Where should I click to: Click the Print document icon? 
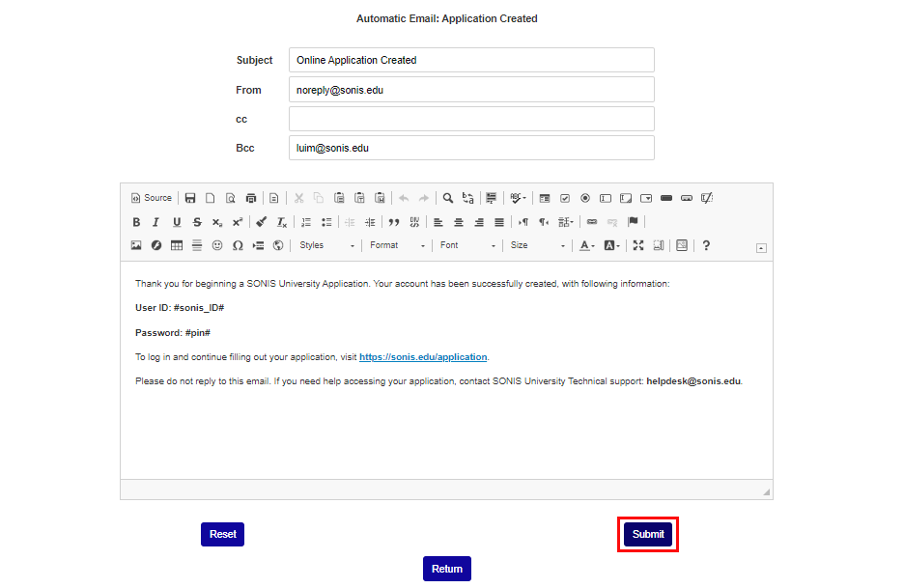coord(250,198)
